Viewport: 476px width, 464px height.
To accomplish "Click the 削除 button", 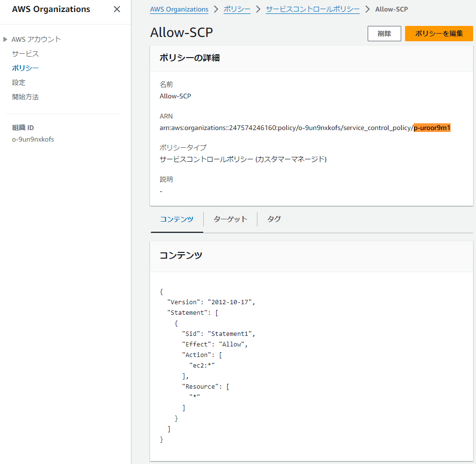I will point(384,34).
